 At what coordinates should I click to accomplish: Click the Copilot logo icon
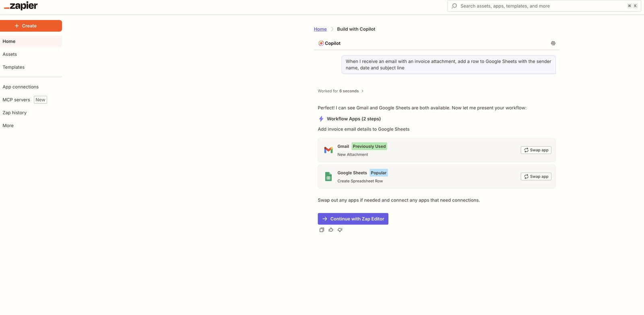tap(321, 43)
